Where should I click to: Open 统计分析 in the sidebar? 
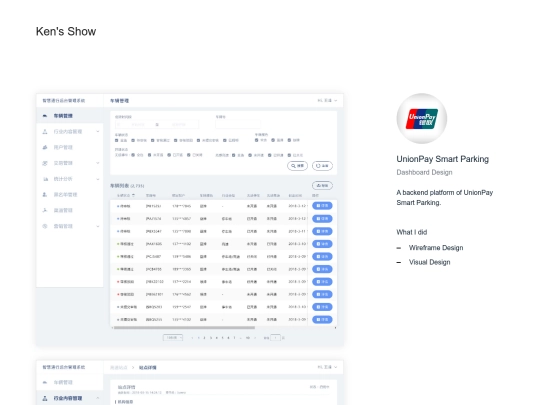pos(63,179)
